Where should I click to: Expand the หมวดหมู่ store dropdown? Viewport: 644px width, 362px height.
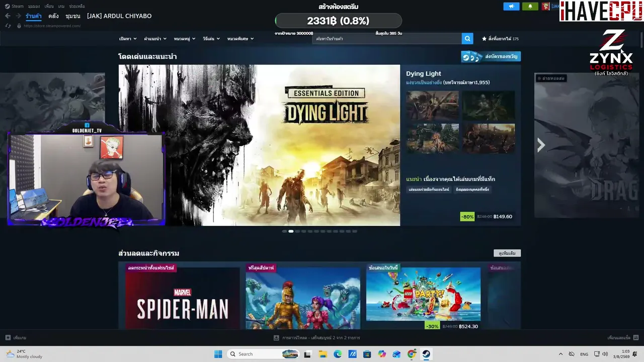[x=185, y=39]
